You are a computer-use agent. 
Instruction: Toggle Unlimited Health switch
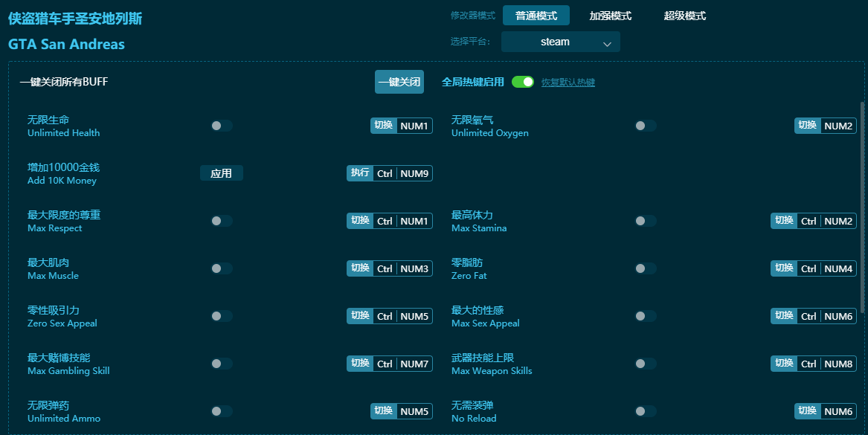pos(221,126)
